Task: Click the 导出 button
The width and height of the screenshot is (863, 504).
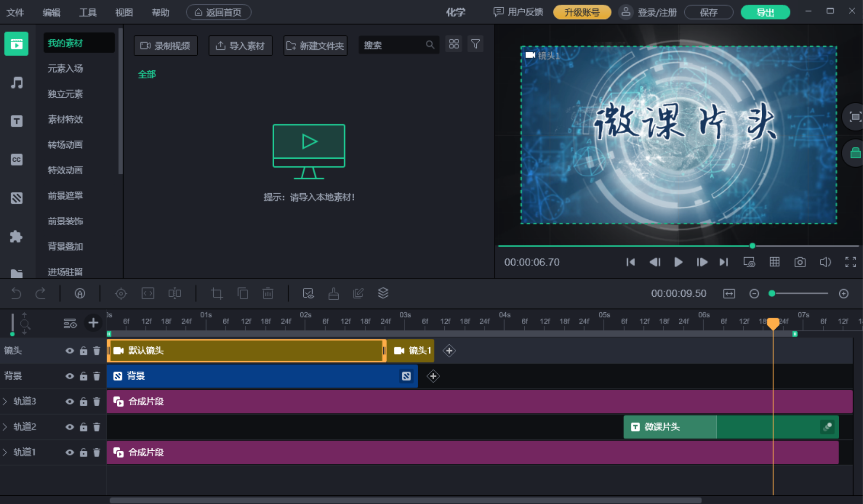Action: tap(766, 12)
